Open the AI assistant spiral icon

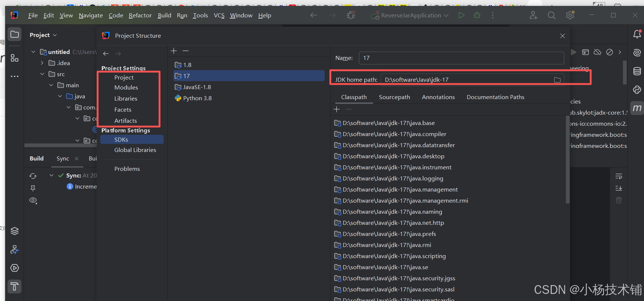pyautogui.click(x=637, y=53)
